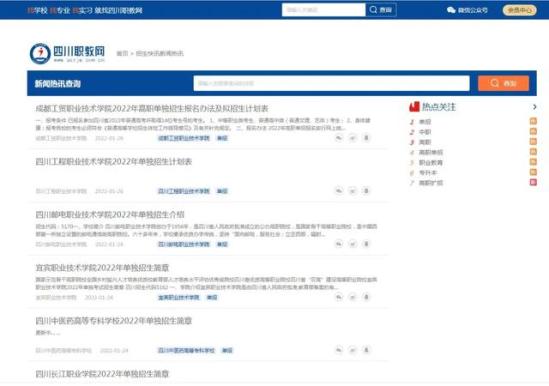The height and width of the screenshot is (386, 549).
Task: Open 招生快讯新闻资讯 breadcrumb link
Action: point(160,54)
